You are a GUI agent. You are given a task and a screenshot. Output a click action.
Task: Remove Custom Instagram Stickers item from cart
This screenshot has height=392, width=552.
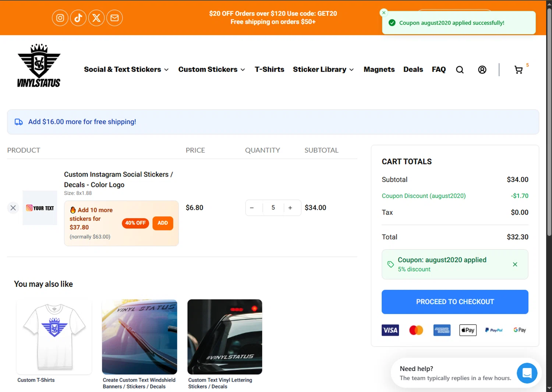[x=13, y=208]
